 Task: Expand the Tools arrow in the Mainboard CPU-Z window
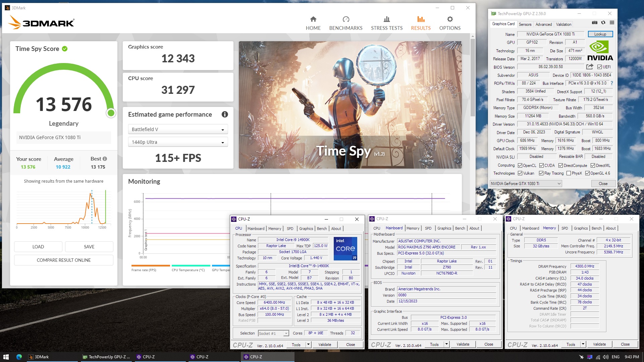pyautogui.click(x=446, y=344)
